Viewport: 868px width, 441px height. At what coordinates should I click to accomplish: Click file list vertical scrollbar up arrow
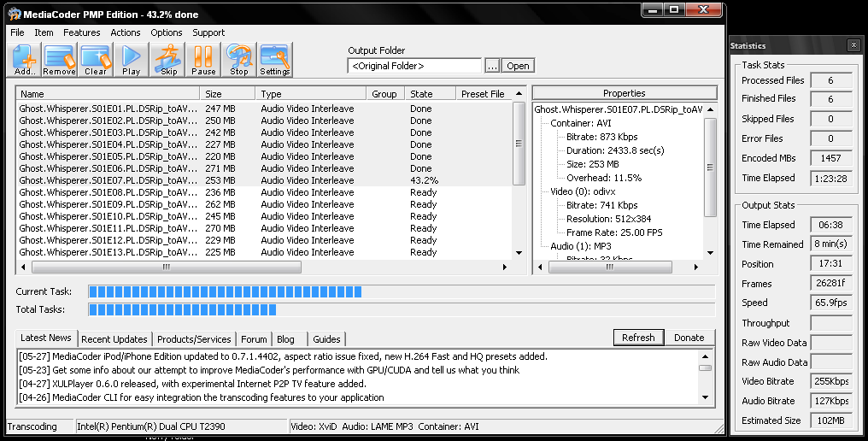pos(519,93)
